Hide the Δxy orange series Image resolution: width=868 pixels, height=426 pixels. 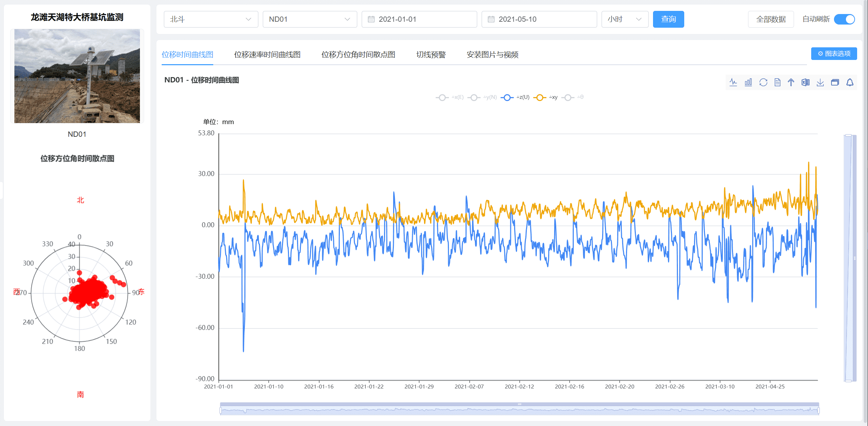(545, 97)
